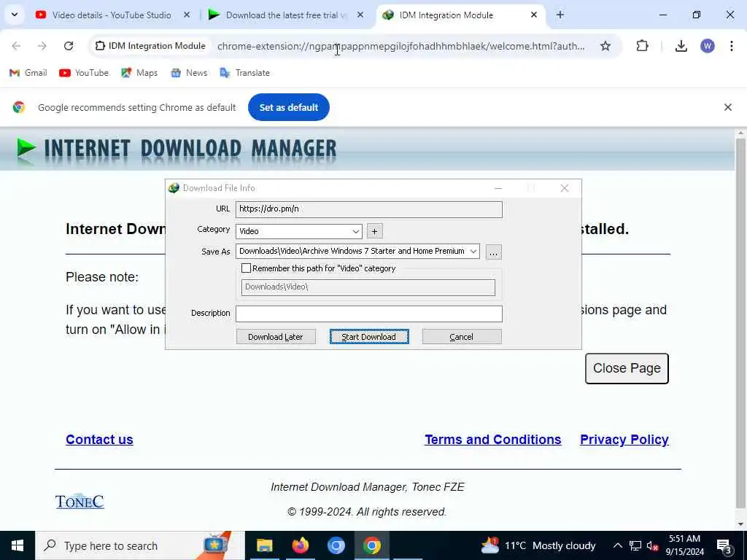Bookmark this page with the star icon
747x560 pixels.
pyautogui.click(x=605, y=46)
